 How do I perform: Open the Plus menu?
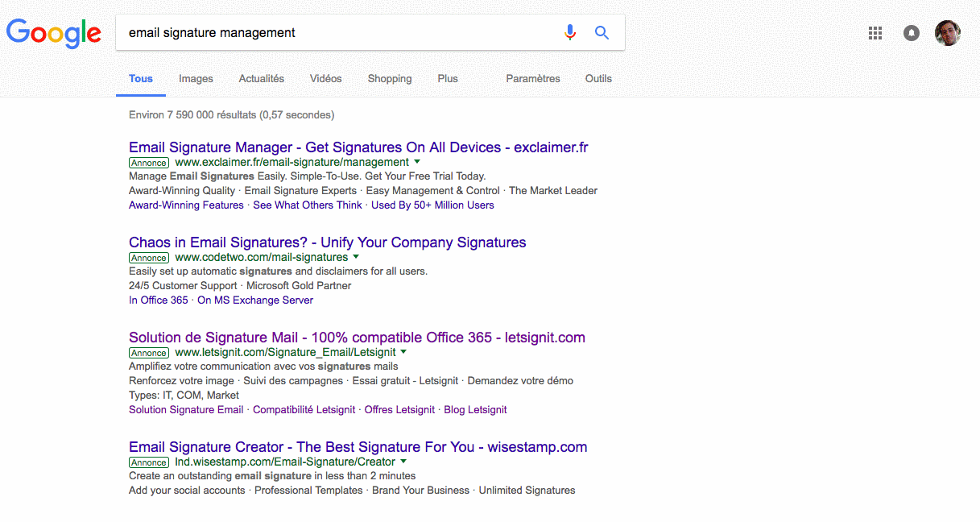[x=448, y=79]
